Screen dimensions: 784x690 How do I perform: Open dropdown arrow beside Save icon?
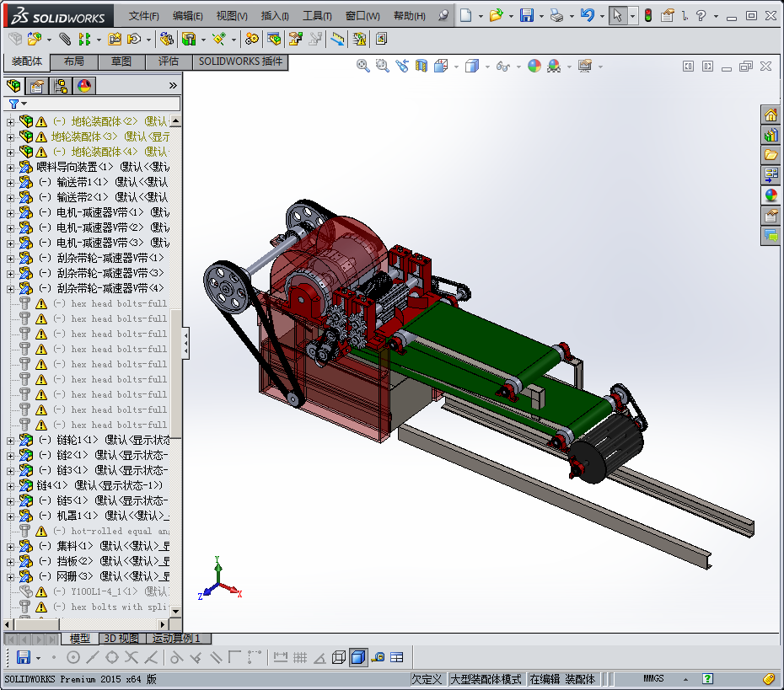541,17
